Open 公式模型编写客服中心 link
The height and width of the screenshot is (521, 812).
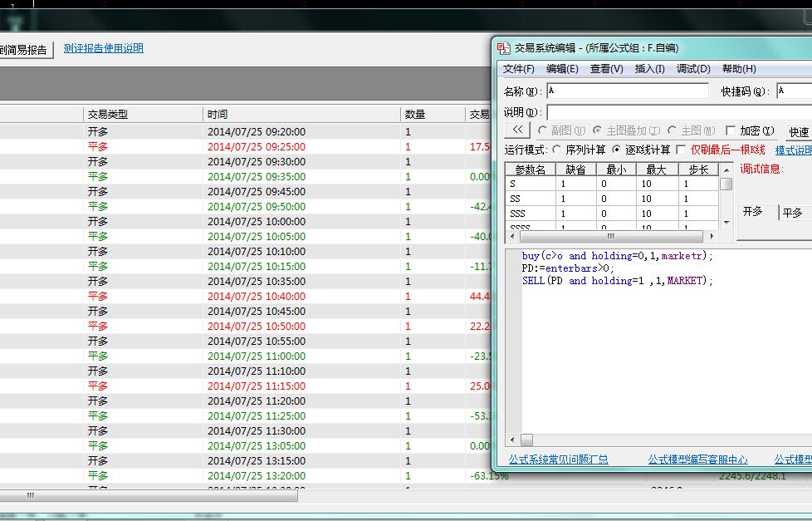(x=697, y=460)
